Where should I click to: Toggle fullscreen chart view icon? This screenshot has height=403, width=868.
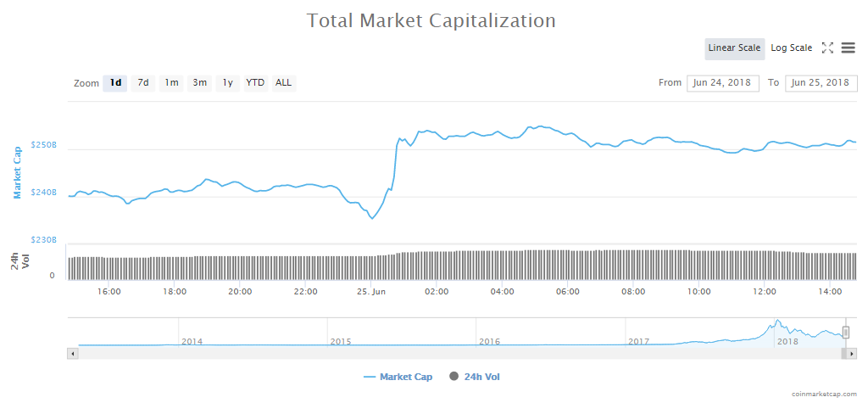click(x=828, y=48)
